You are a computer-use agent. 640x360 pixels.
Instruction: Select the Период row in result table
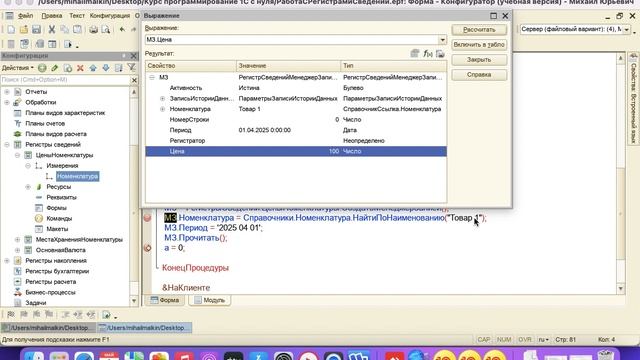click(x=296, y=130)
